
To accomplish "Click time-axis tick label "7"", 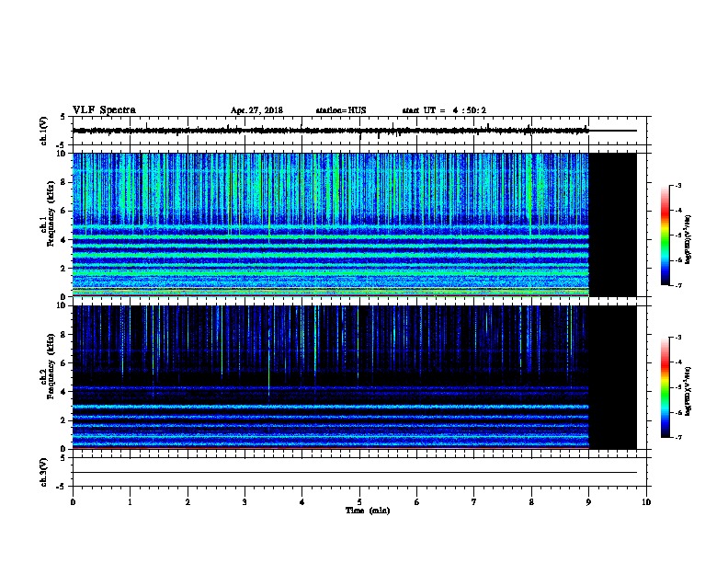I will [474, 502].
